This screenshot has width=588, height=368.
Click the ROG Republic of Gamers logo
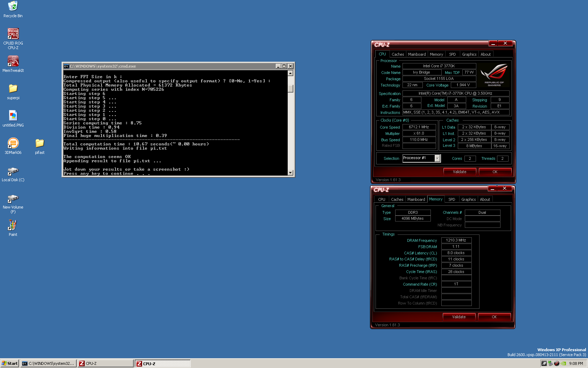[494, 75]
